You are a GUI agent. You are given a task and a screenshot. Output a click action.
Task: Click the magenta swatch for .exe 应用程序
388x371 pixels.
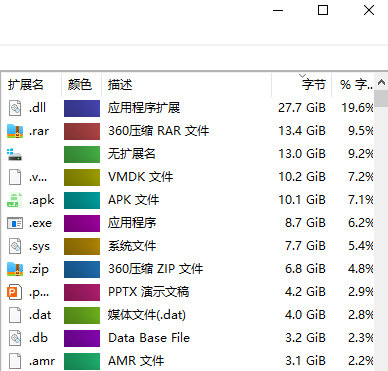[82, 223]
